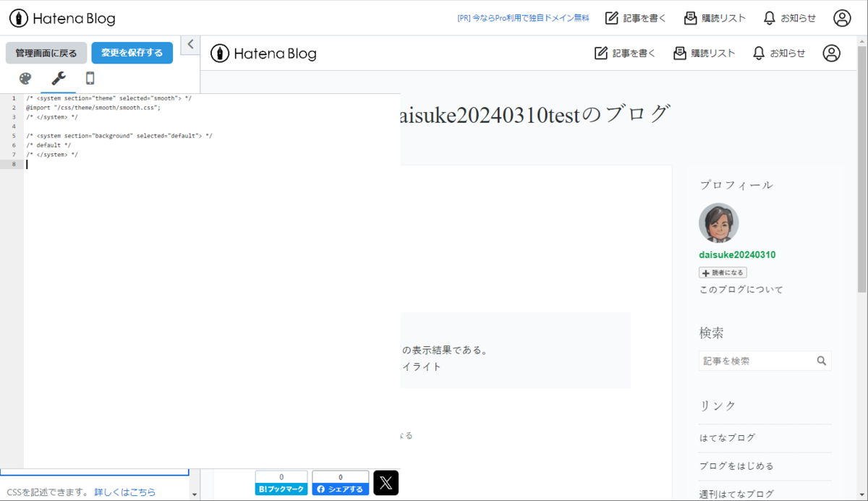The image size is (868, 501).
Task: Click the theme selected="smooth" comment line
Action: pos(109,98)
